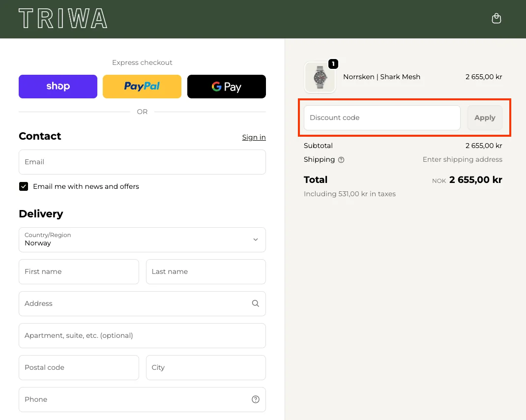This screenshot has width=526, height=420.
Task: Select the Last name field
Action: click(x=206, y=271)
